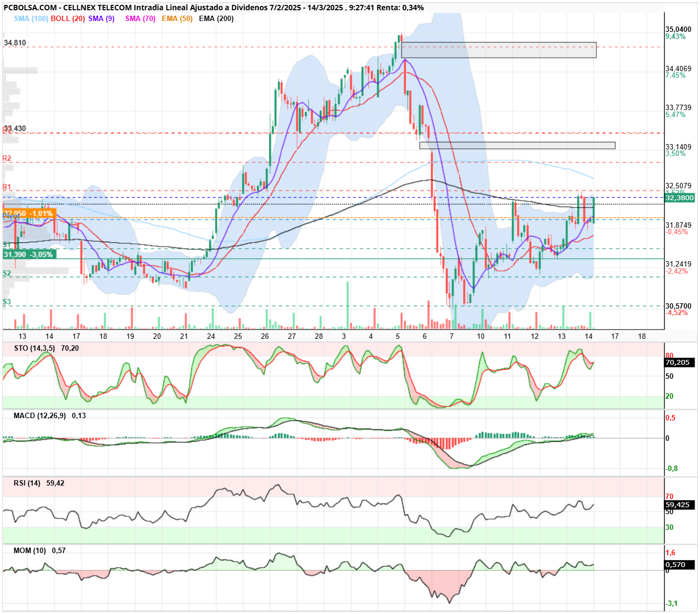
Task: Click the 70 overbought label on RSI axis
Action: click(669, 497)
